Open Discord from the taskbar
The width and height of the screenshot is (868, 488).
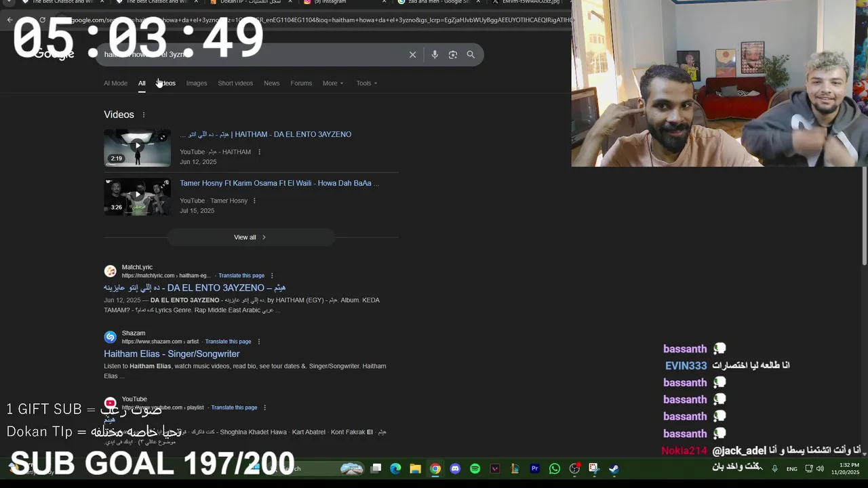[455, 468]
